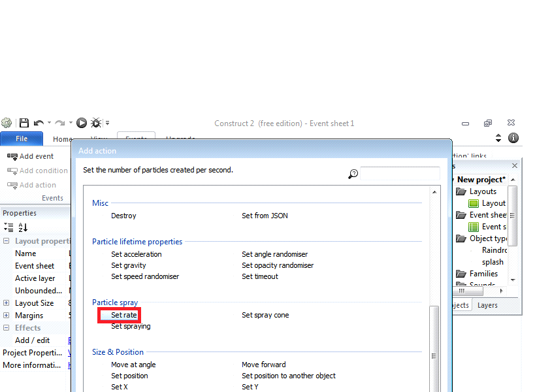Click the Families folder icon

click(x=461, y=274)
